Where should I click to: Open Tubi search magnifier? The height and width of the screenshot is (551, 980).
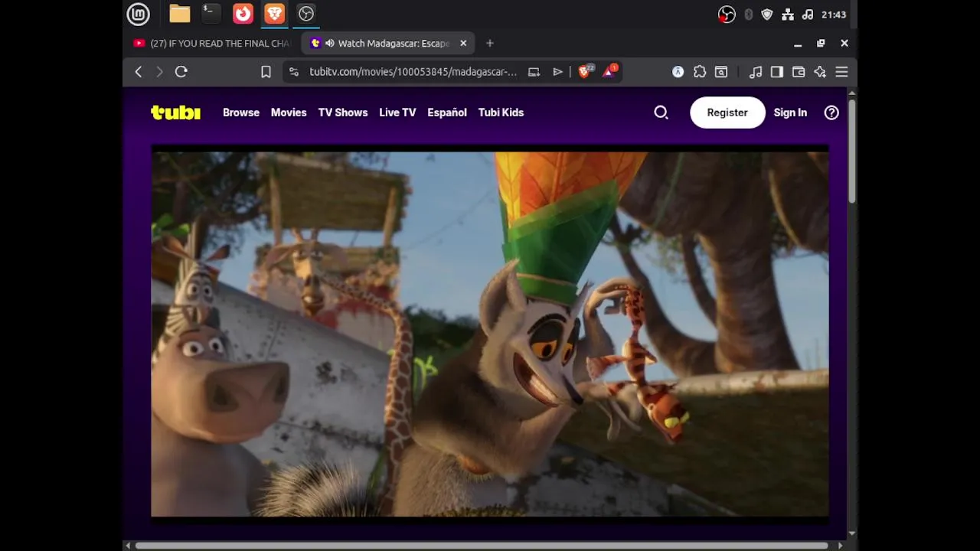click(661, 112)
